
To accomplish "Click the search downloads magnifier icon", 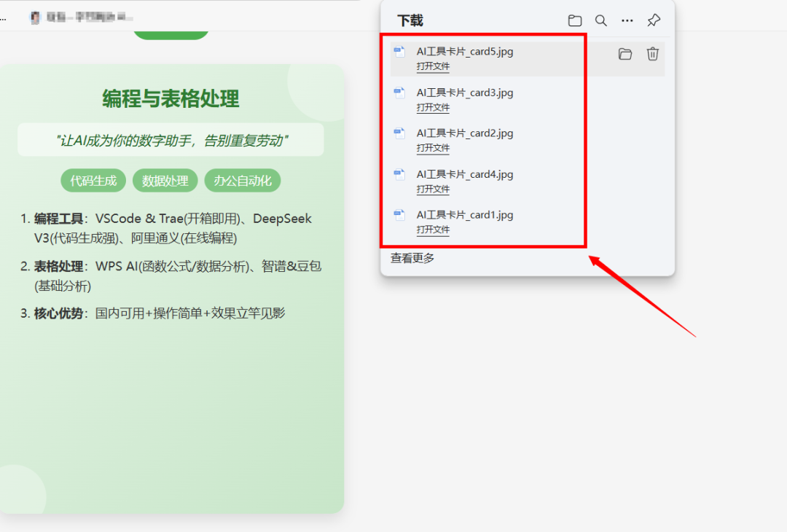I will click(600, 20).
